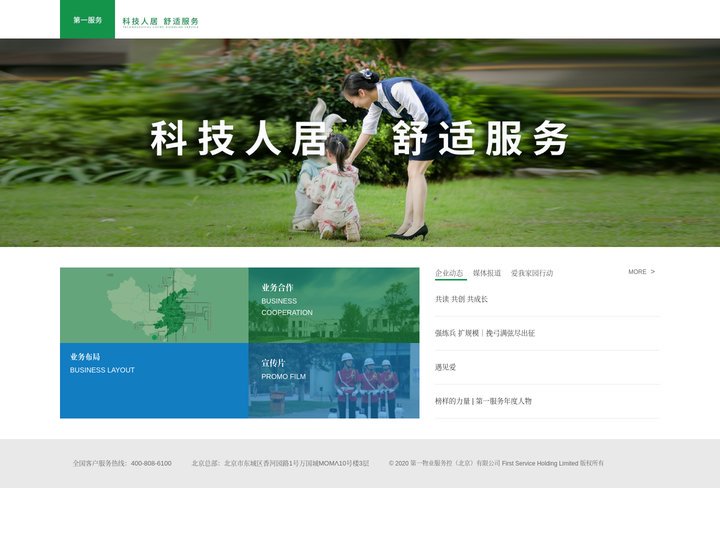720x540 pixels.
Task: Click the 科技人居 舒适服务 header slogan
Action: click(x=160, y=22)
